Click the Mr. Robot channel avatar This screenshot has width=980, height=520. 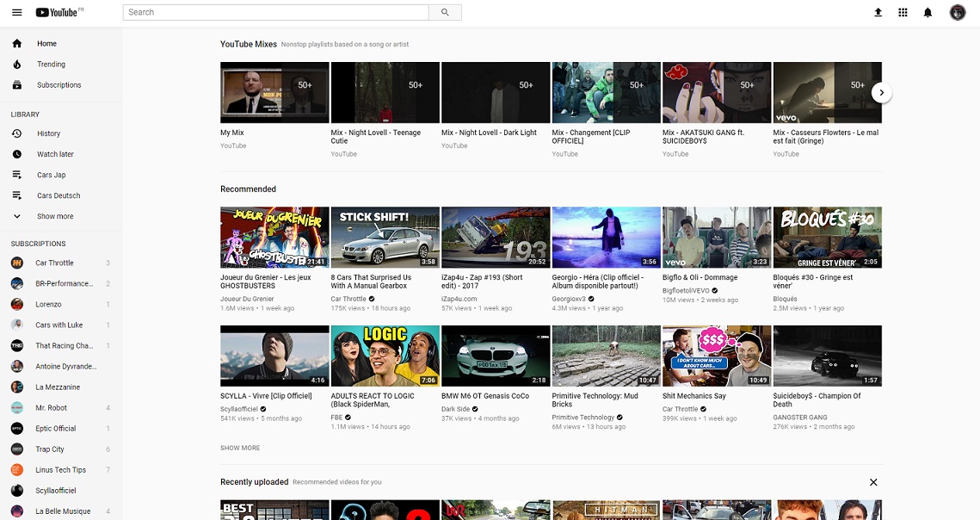[17, 407]
